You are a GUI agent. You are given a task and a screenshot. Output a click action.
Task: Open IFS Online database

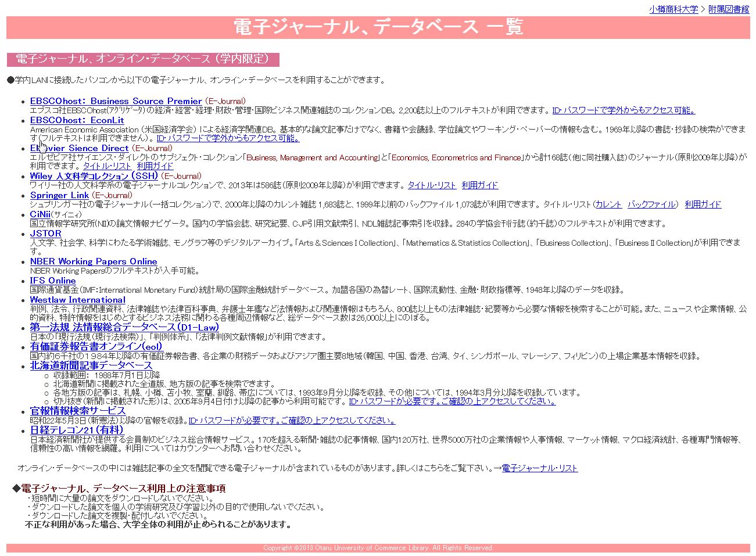pos(53,280)
